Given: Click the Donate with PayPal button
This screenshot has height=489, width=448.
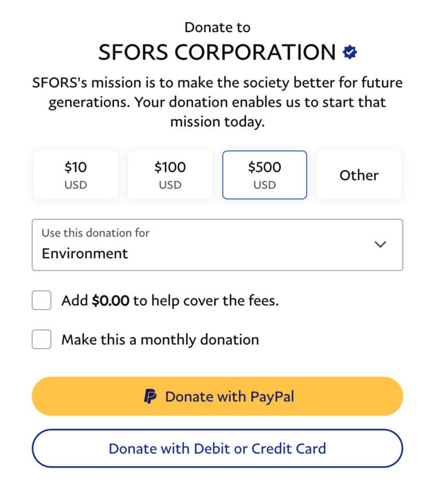Looking at the screenshot, I should pos(217,396).
